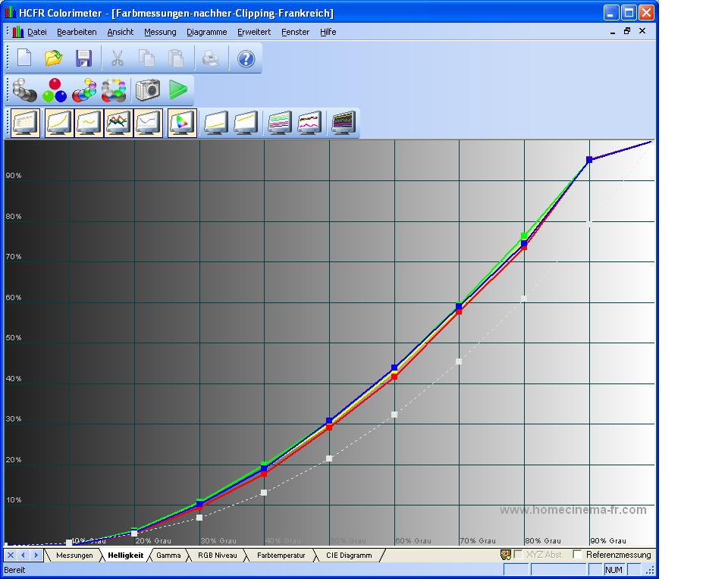Click the clipboard paste icon
Viewport: 728px width, 579px height.
[176, 58]
